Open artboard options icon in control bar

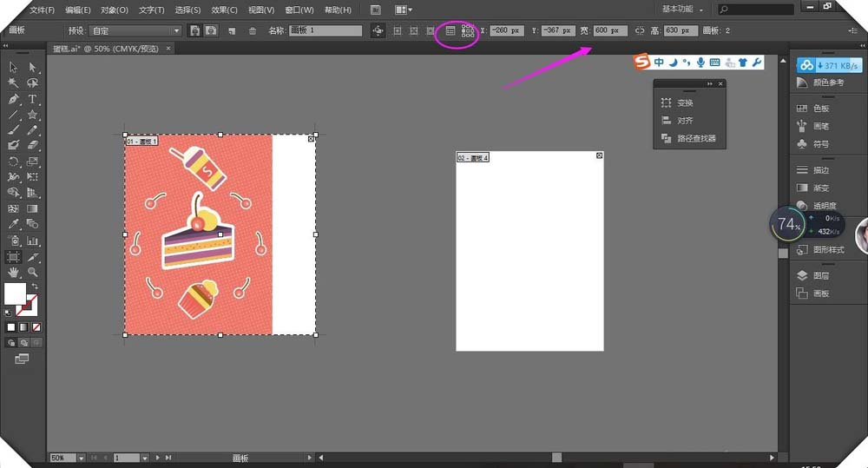(450, 31)
